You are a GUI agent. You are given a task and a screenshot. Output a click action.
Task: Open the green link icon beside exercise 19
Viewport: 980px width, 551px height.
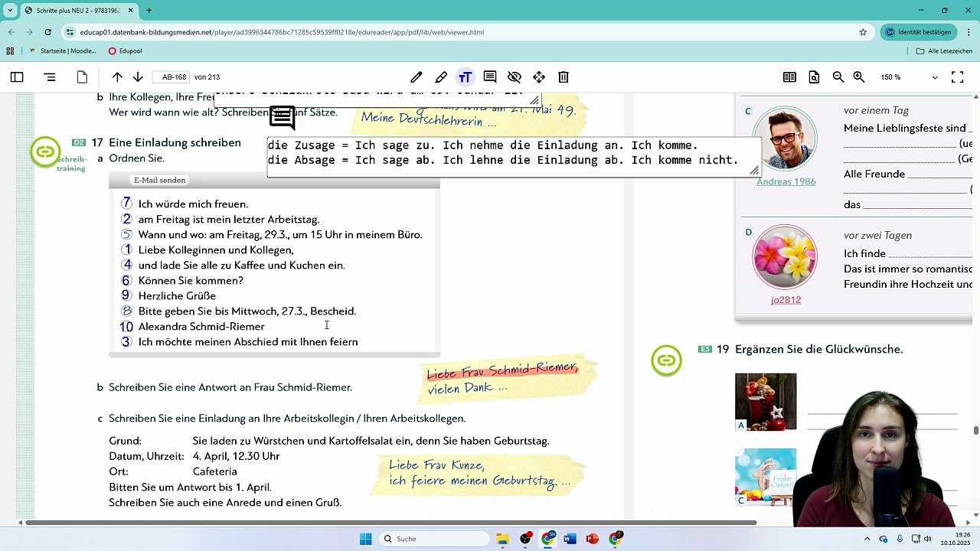pos(666,360)
